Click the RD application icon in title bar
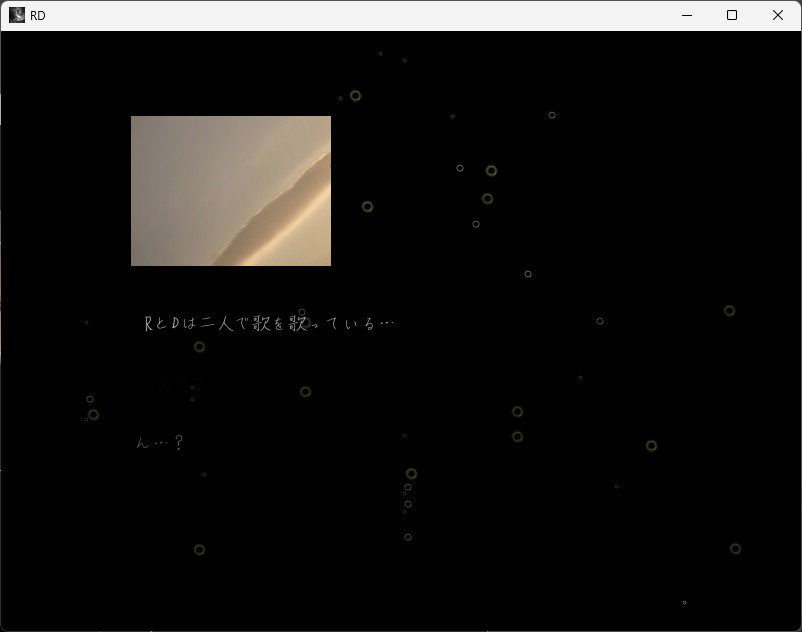Viewport: 802px width, 632px height. 17,15
